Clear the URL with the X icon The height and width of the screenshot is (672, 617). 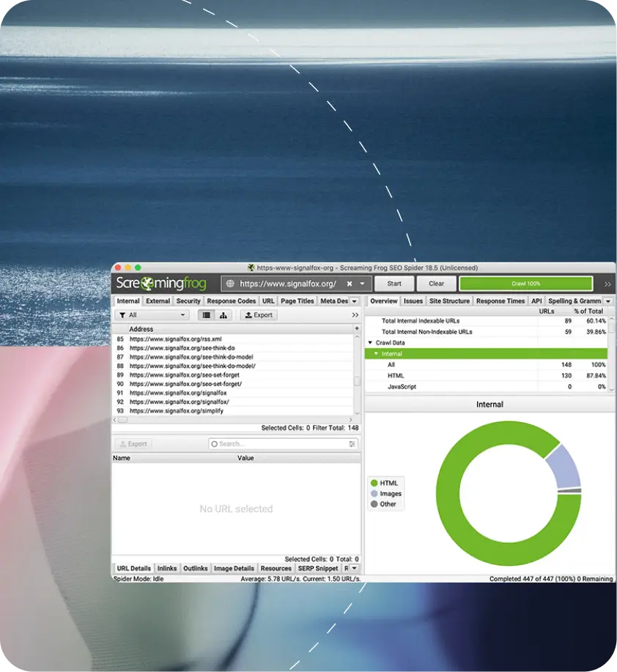[x=350, y=284]
